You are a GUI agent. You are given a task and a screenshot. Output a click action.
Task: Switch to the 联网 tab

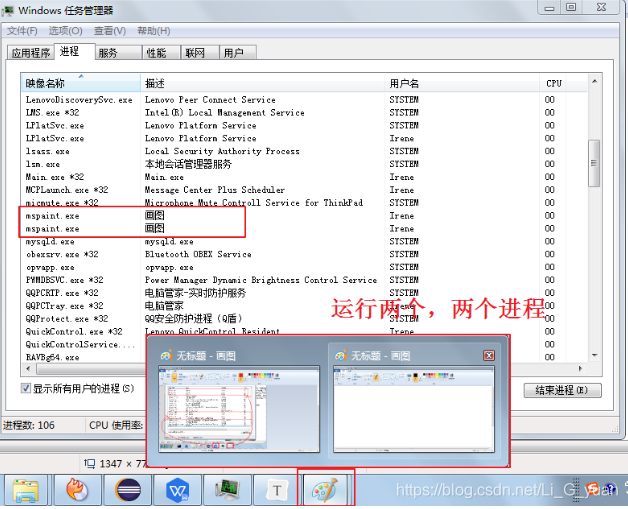[200, 52]
